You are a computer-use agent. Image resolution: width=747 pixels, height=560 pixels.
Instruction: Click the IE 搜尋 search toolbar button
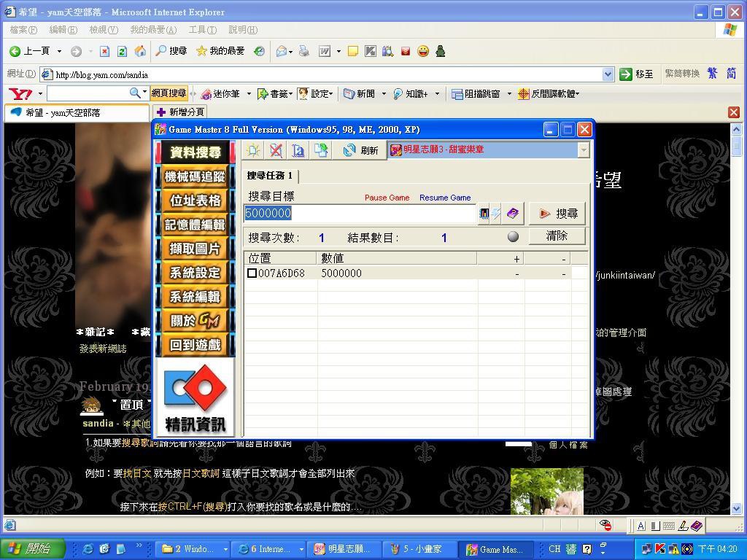tap(171, 51)
